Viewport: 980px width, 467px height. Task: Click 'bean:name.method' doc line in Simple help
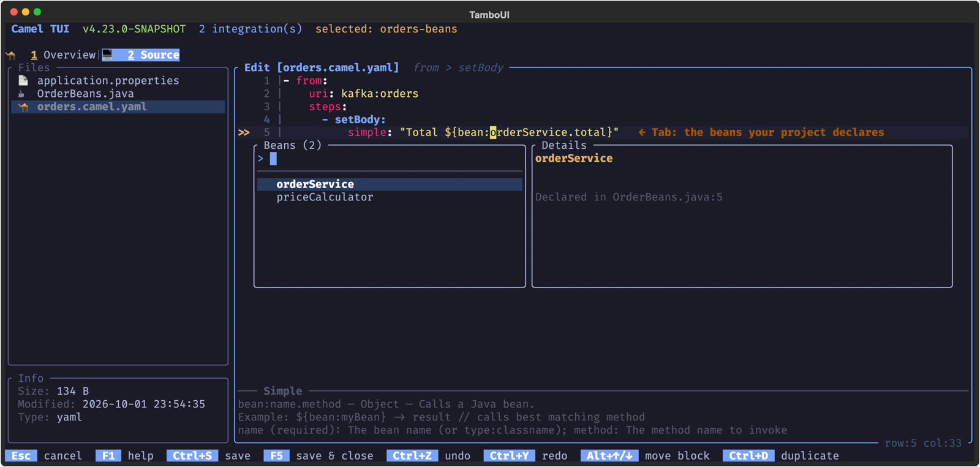click(386, 404)
